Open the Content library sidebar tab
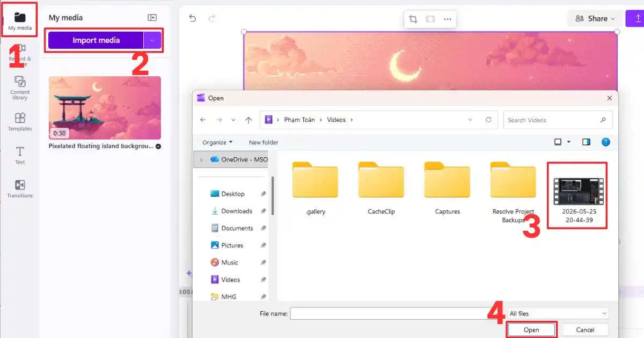 pyautogui.click(x=20, y=88)
